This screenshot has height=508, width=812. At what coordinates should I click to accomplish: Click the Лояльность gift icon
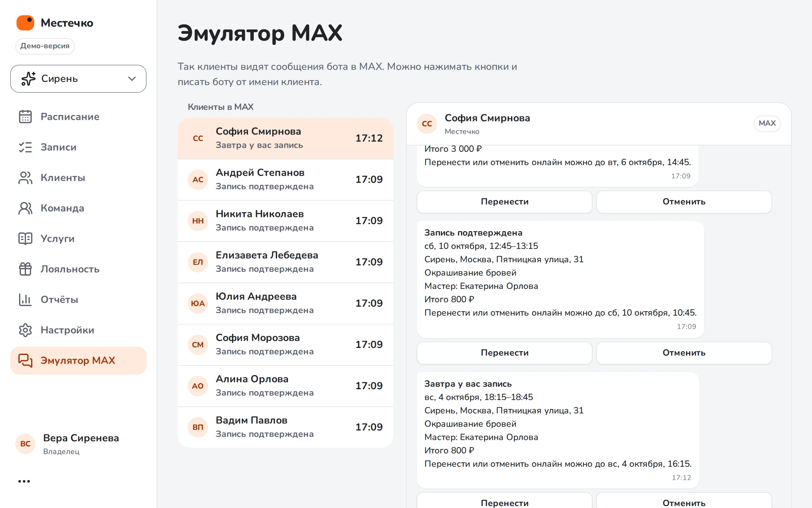point(25,269)
